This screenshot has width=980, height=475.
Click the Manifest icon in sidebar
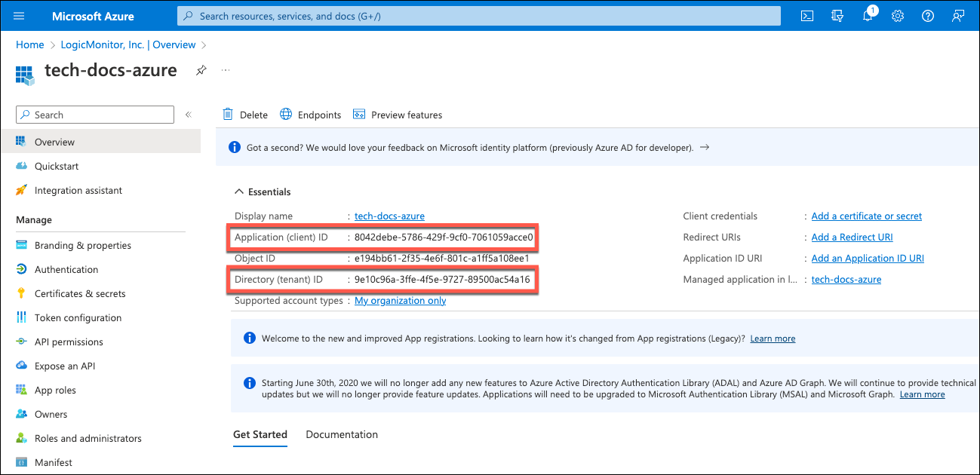(x=21, y=462)
